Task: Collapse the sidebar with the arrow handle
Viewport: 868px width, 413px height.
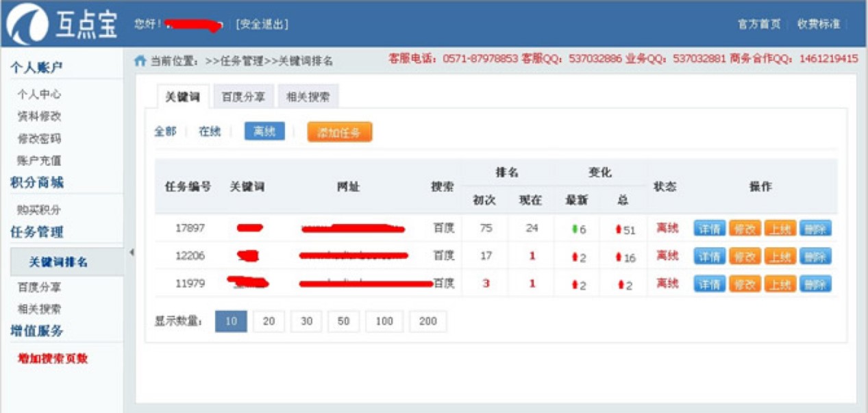Action: click(x=132, y=253)
